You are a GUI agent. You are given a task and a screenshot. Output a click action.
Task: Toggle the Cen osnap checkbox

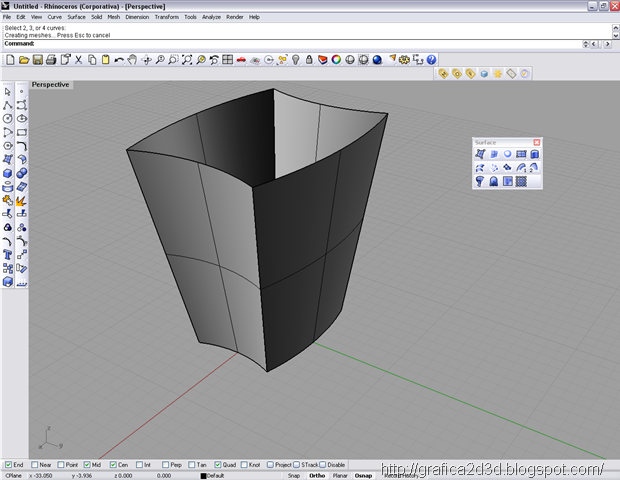point(113,465)
